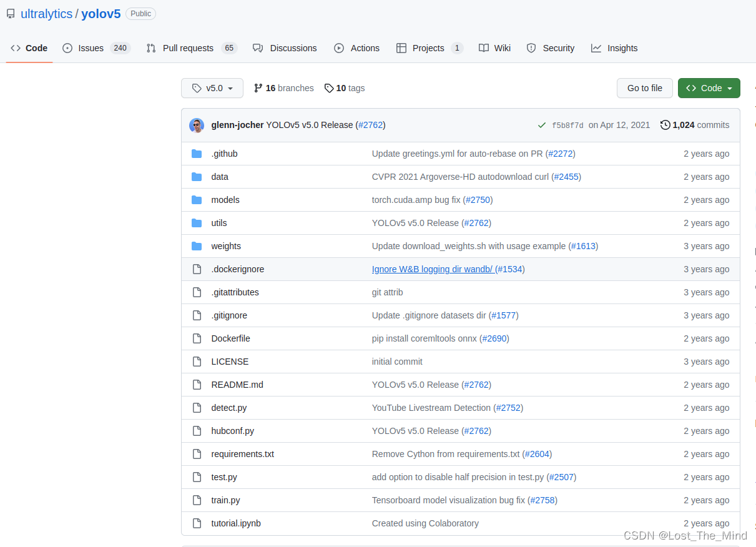
Task: Open the weights folder name
Action: tap(226, 246)
